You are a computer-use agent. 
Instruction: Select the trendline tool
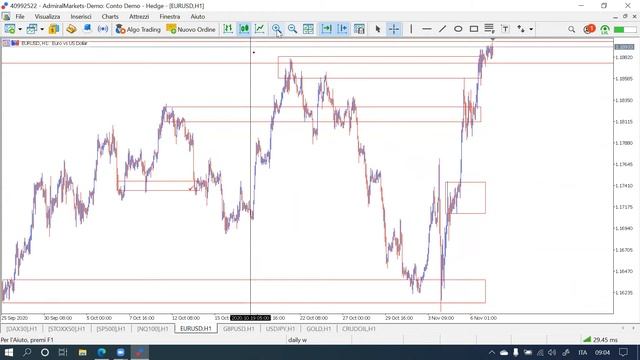(x=442, y=29)
